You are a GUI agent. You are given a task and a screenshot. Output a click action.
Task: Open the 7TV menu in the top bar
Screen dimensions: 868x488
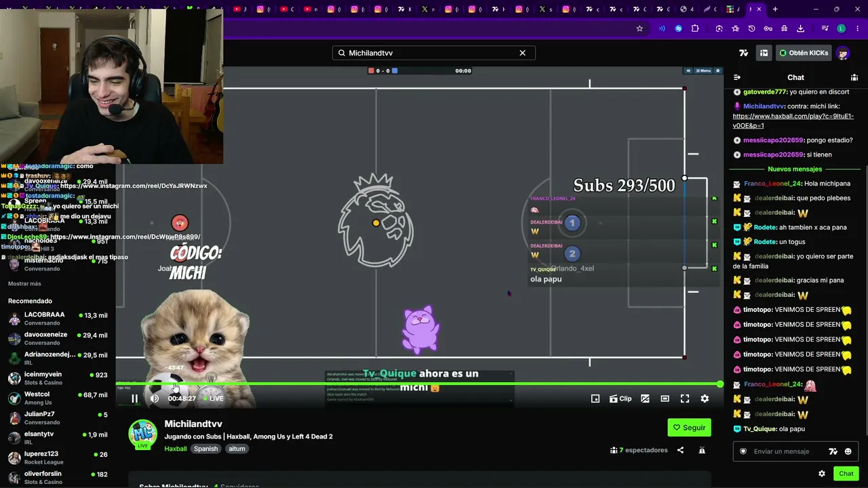pyautogui.click(x=744, y=53)
